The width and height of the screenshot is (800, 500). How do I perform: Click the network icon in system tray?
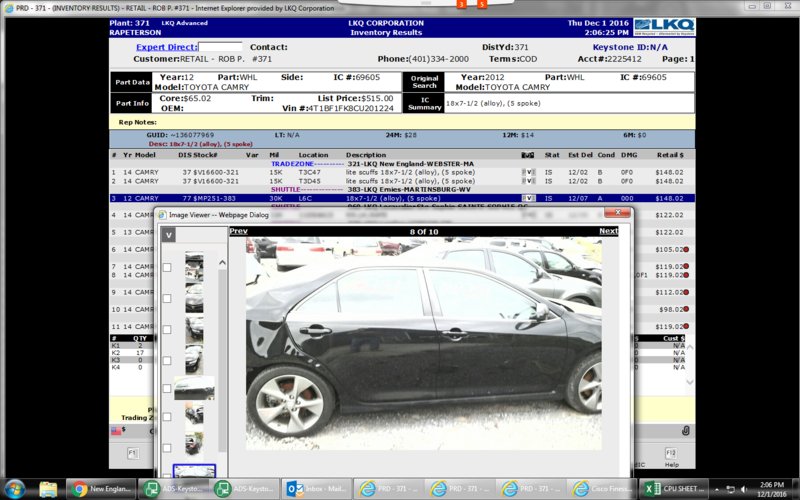730,489
